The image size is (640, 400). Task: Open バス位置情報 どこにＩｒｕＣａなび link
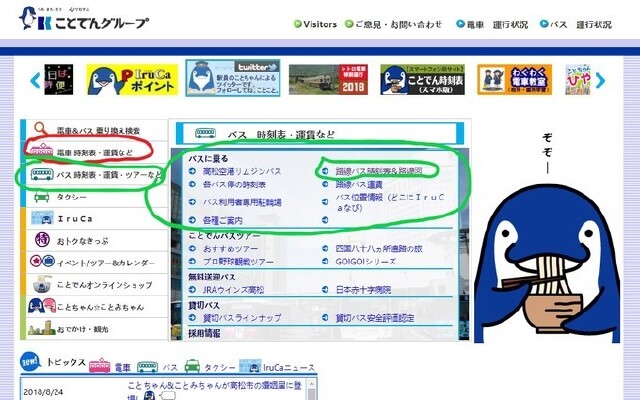(x=390, y=202)
